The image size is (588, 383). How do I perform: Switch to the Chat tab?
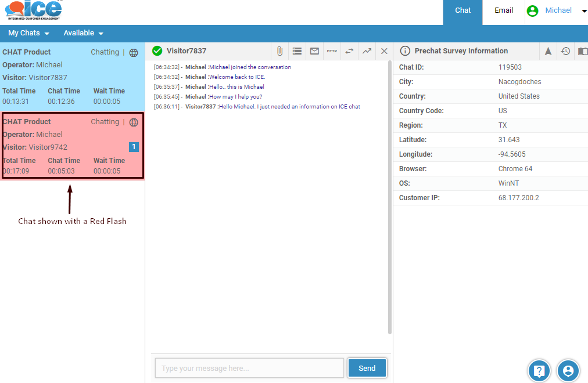click(462, 12)
